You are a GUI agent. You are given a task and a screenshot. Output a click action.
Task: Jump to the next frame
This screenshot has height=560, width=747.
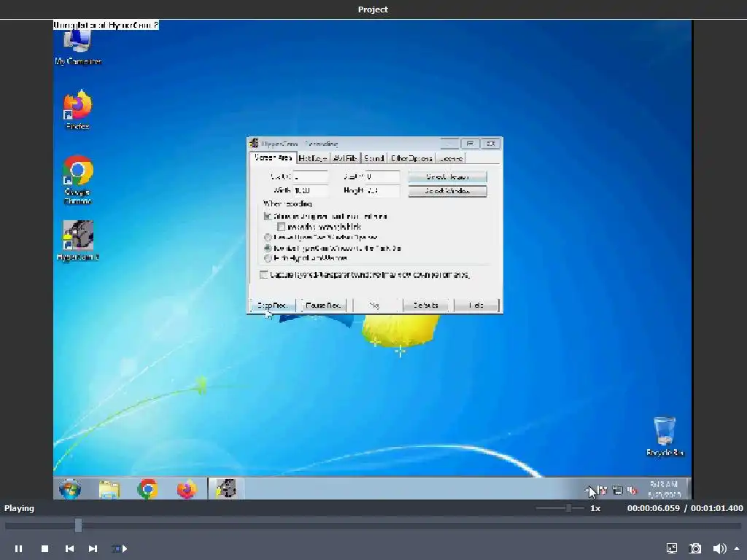93,548
